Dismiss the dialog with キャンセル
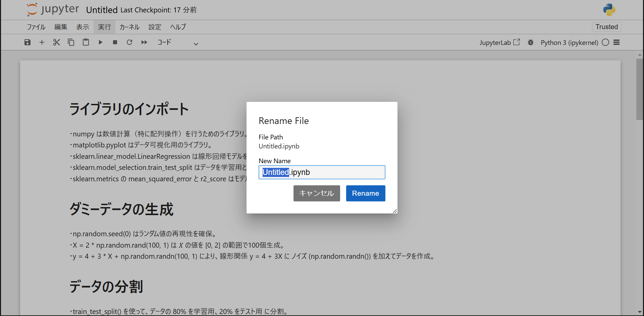Image resolution: width=644 pixels, height=316 pixels. point(316,193)
